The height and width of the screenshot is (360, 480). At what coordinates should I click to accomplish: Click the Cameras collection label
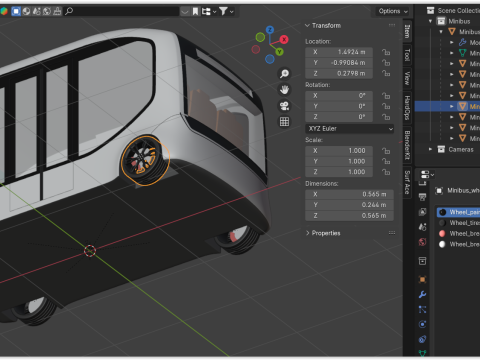tap(461, 149)
